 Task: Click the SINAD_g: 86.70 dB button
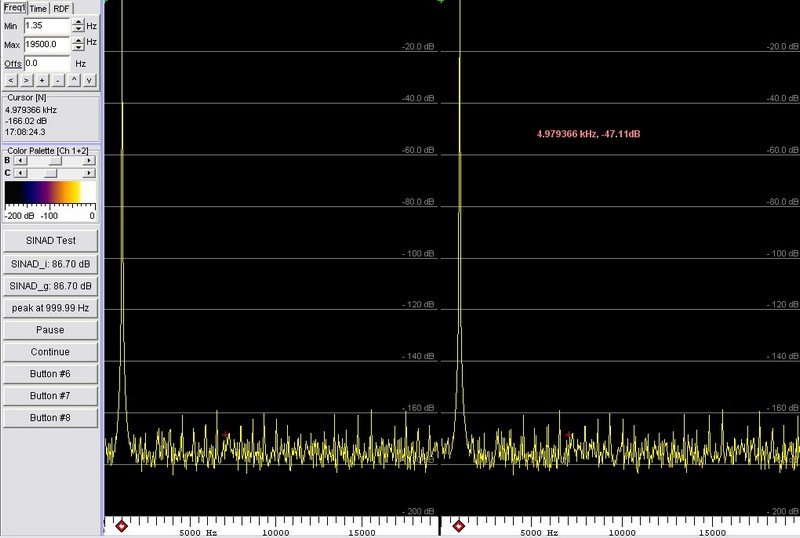pos(51,286)
